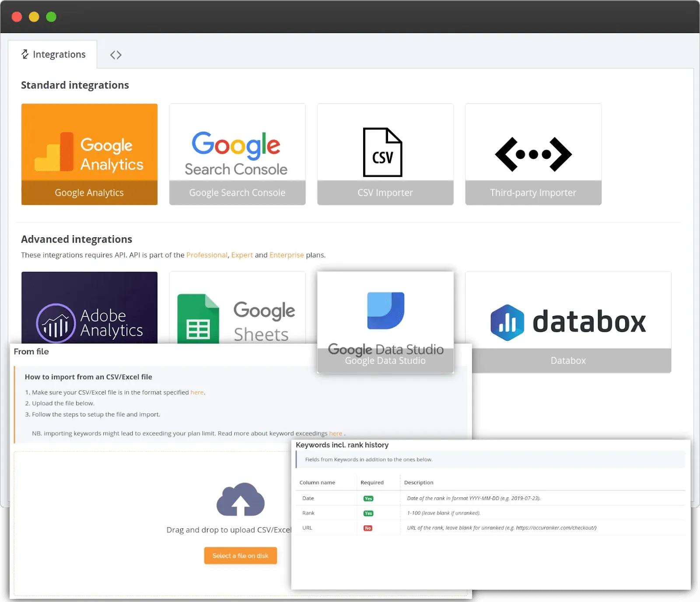Toggle the Required badge for Rank field

point(368,513)
